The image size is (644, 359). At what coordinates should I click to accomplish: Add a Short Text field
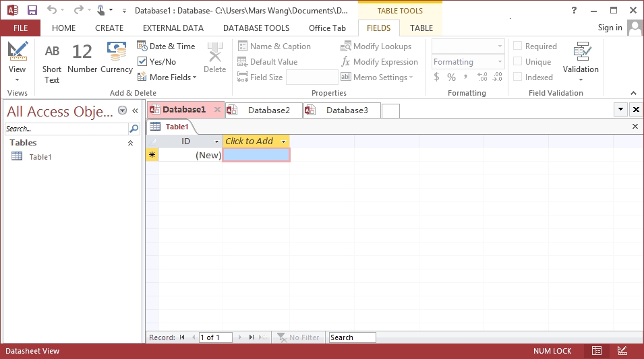point(52,63)
